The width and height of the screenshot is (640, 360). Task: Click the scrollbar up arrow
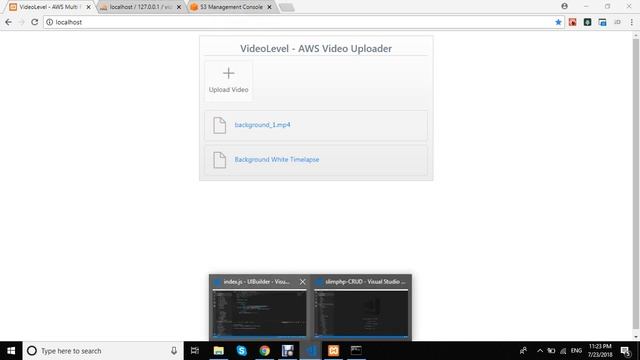(x=636, y=36)
